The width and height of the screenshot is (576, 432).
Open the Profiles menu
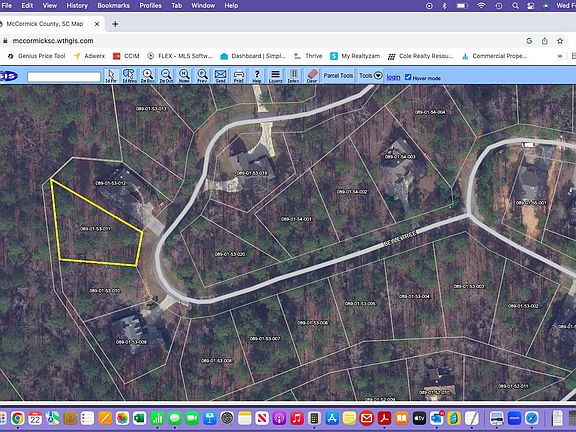(x=151, y=6)
